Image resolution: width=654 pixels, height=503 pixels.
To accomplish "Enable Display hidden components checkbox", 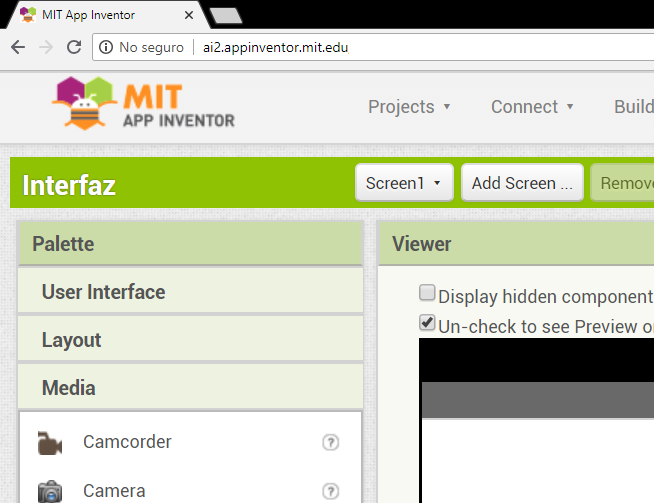I will (x=428, y=294).
